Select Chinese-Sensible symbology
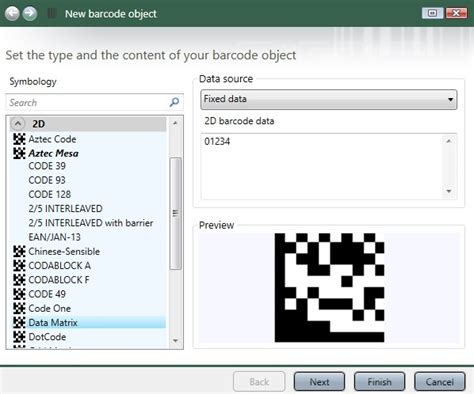The image size is (474, 394). pyautogui.click(x=64, y=251)
